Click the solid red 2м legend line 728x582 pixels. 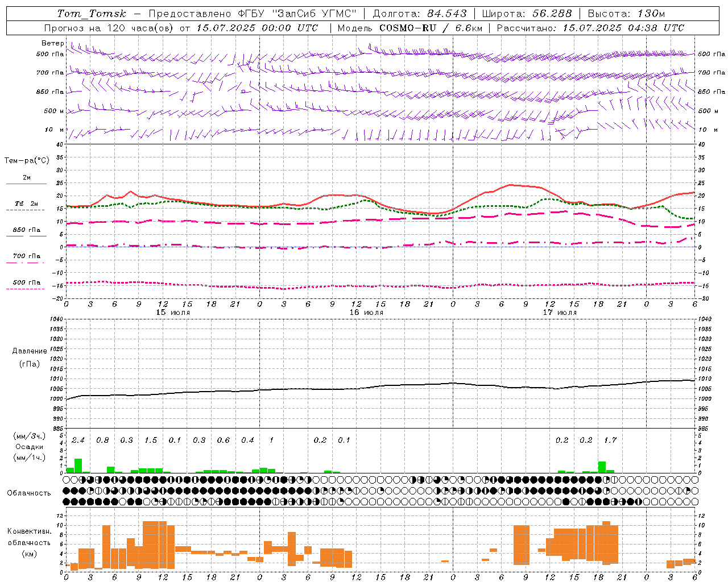tap(26, 184)
